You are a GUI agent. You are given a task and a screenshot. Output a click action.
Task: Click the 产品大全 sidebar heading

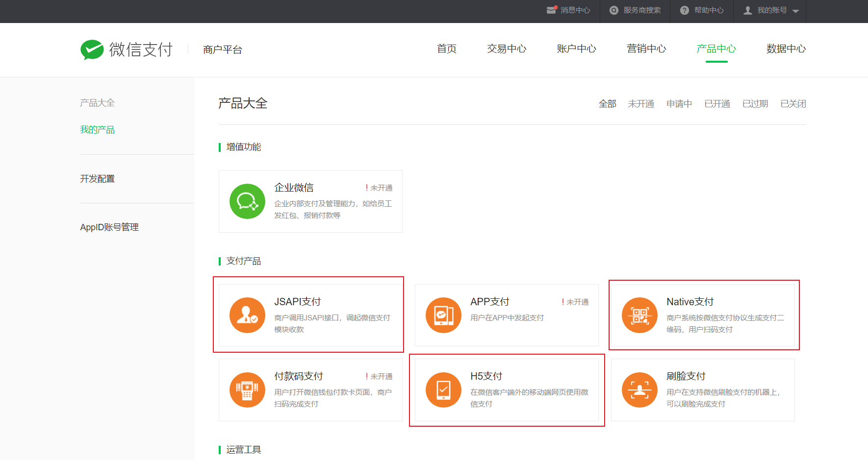(98, 103)
